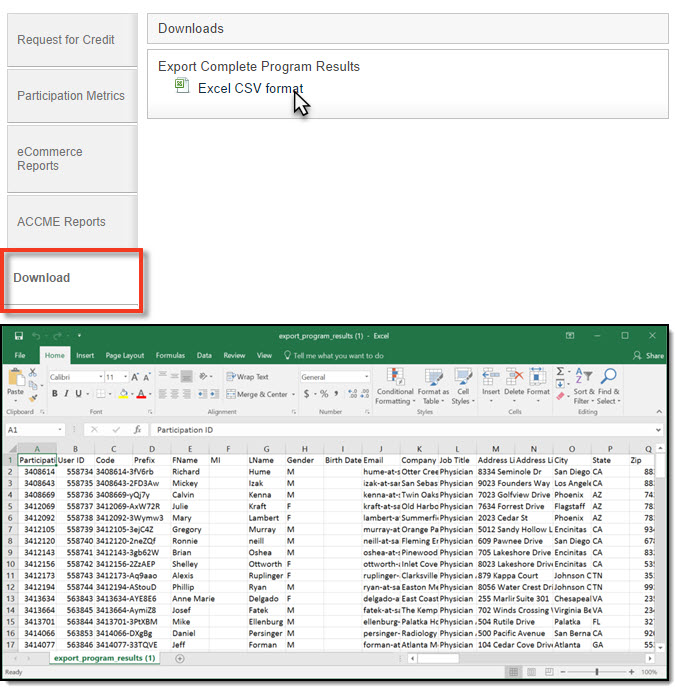Open the ACCME Reports sidebar tab
This screenshot has width=675, height=691.
point(72,221)
